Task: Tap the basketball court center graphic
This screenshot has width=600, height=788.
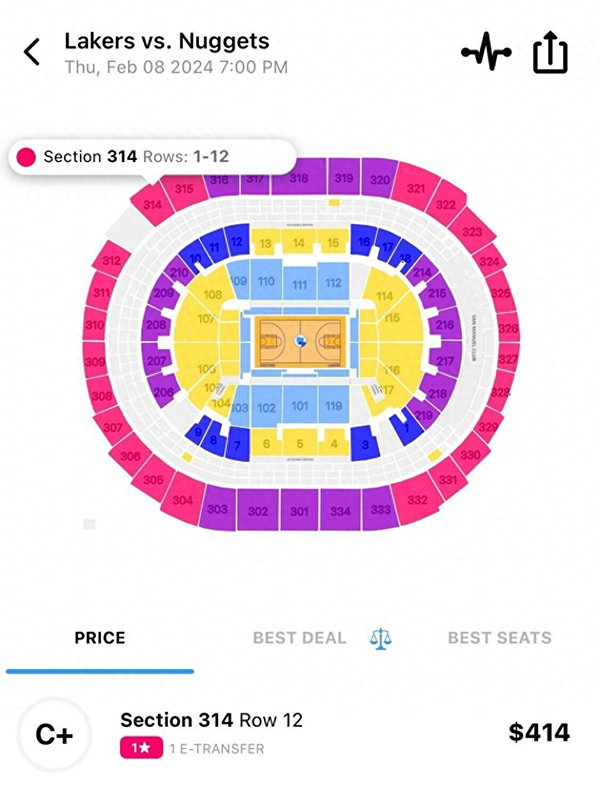Action: pyautogui.click(x=300, y=344)
